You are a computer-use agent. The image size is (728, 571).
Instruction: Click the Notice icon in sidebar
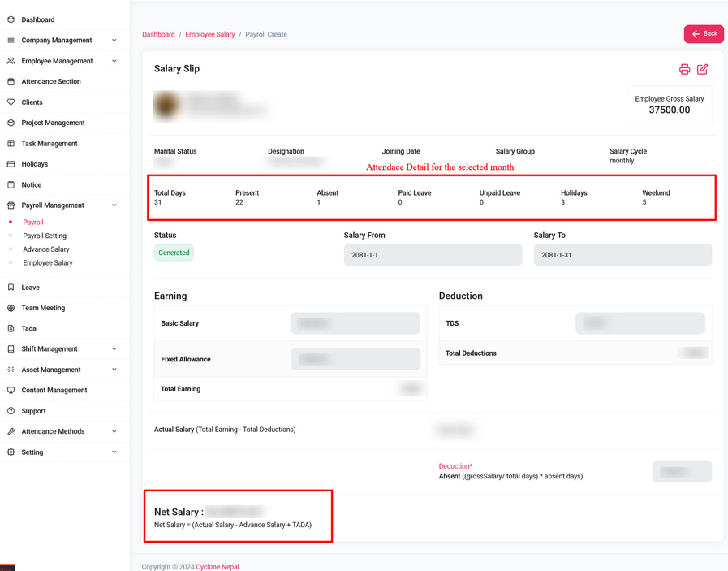click(11, 184)
